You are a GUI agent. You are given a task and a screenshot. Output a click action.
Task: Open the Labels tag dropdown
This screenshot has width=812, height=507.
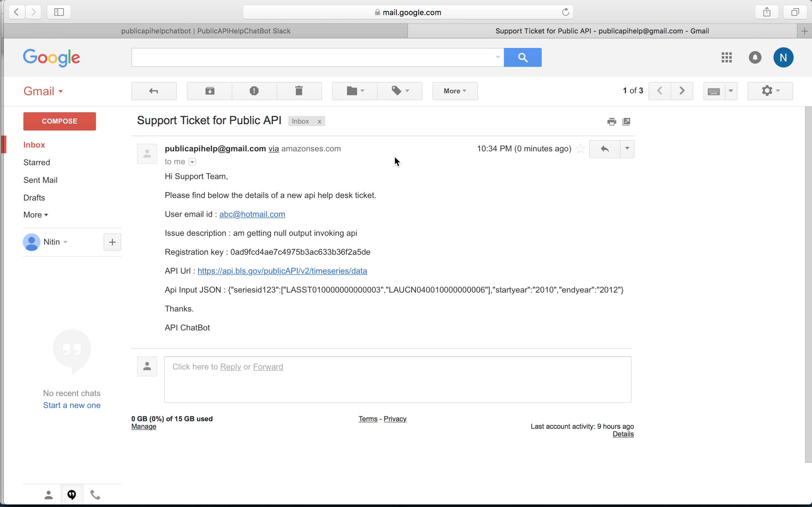pos(400,91)
